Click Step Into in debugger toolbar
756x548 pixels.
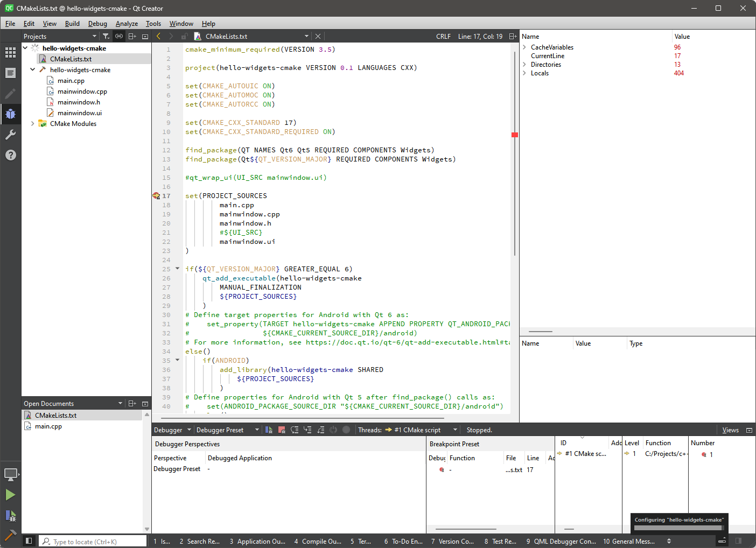point(307,430)
